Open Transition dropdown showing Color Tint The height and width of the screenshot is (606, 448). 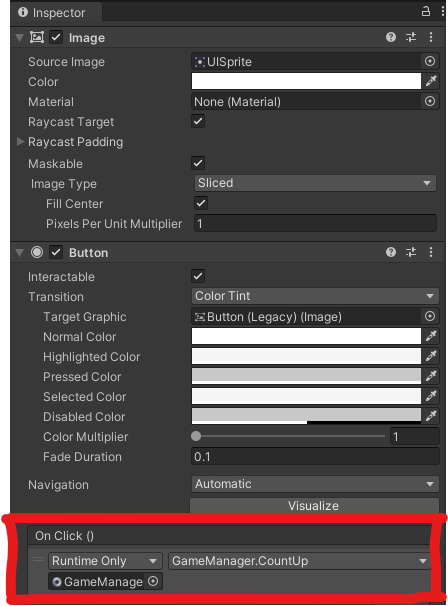(x=315, y=296)
